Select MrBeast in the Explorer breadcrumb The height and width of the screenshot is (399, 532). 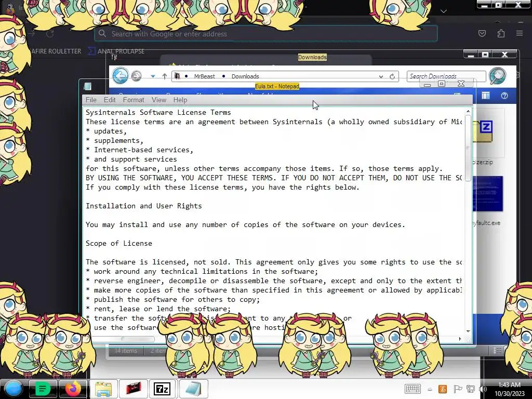(204, 76)
